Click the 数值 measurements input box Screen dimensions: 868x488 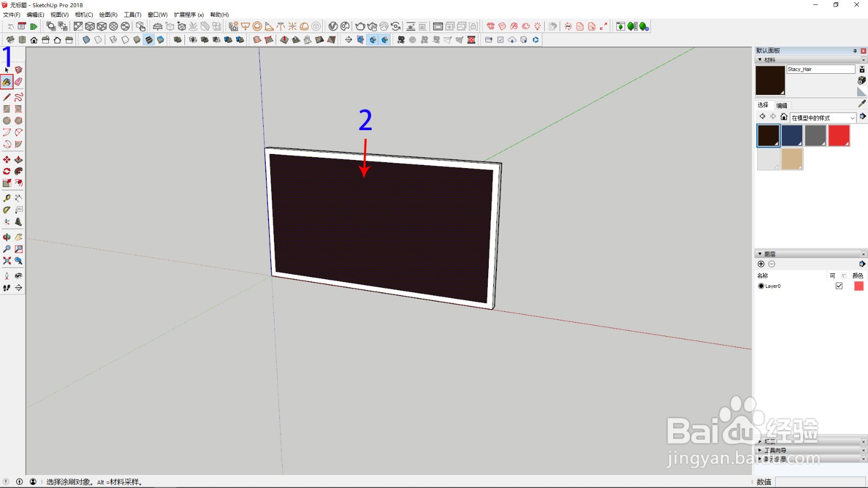click(820, 481)
